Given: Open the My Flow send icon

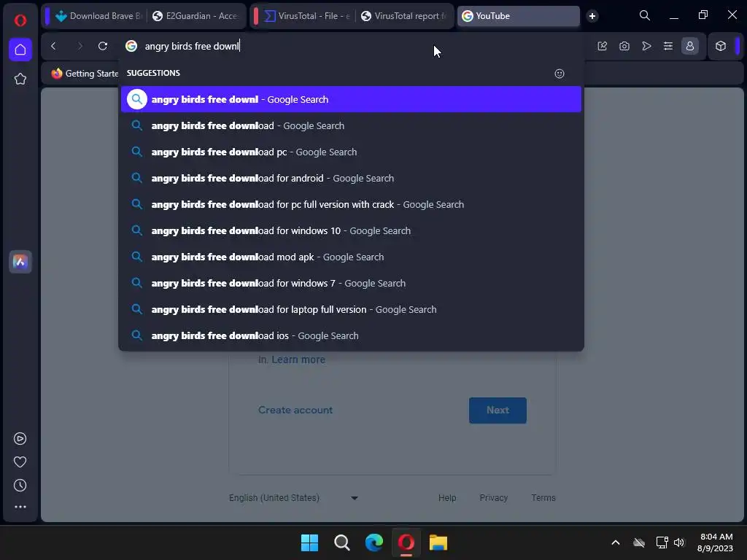Looking at the screenshot, I should [646, 46].
